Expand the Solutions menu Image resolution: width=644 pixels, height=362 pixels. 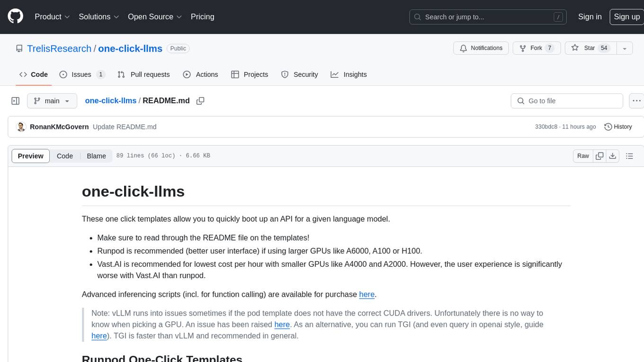tap(98, 17)
